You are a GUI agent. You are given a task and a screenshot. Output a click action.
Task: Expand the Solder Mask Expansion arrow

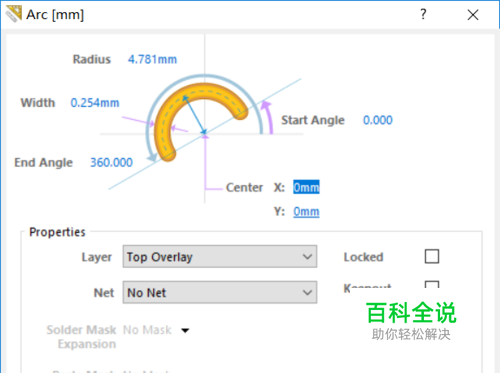[185, 330]
